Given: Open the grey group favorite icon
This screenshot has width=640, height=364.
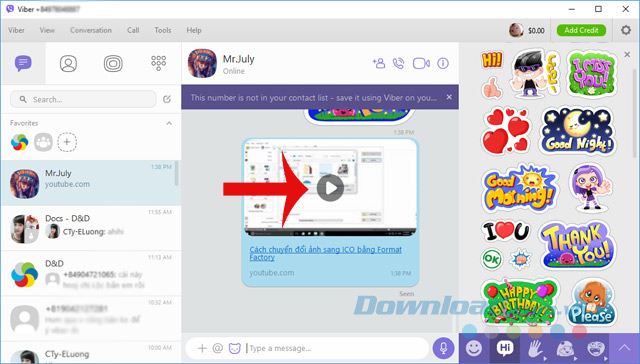Looking at the screenshot, I should pos(43,142).
